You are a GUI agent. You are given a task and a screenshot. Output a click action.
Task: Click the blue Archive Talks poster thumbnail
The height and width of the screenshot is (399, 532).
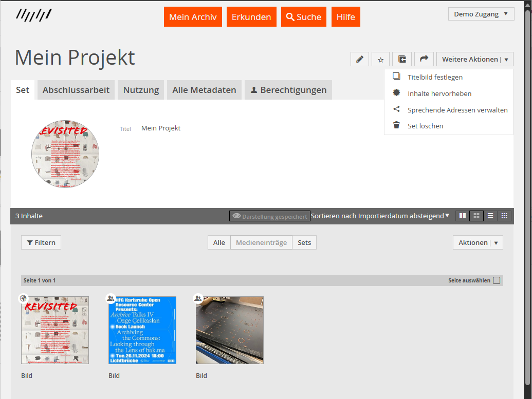[x=142, y=330]
